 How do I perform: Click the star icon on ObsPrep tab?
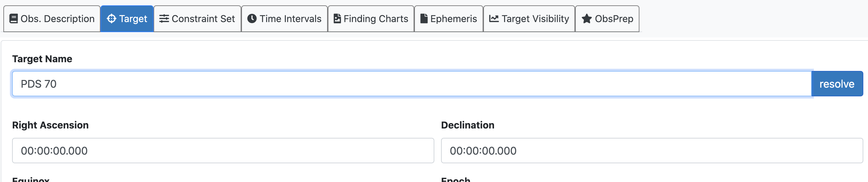tap(586, 18)
